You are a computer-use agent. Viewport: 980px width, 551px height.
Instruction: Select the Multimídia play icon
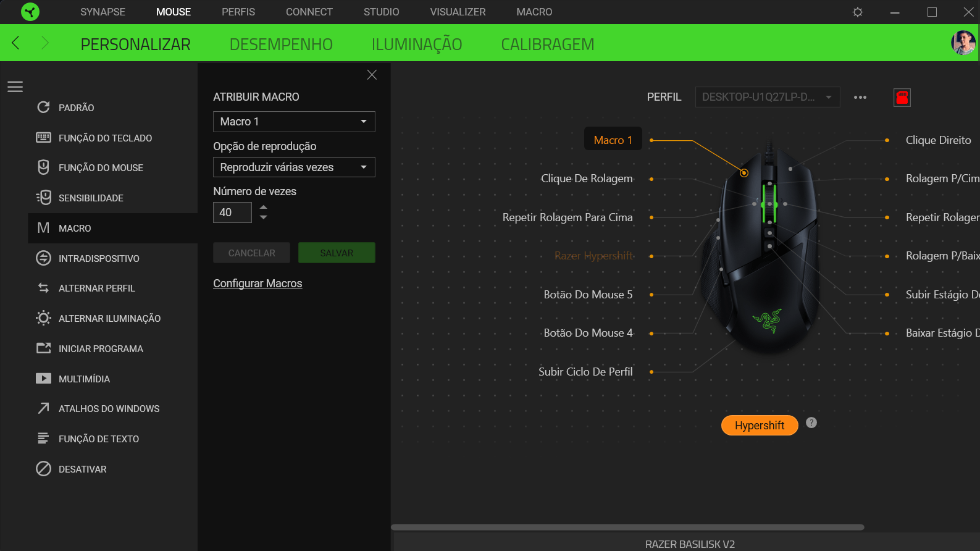tap(43, 379)
